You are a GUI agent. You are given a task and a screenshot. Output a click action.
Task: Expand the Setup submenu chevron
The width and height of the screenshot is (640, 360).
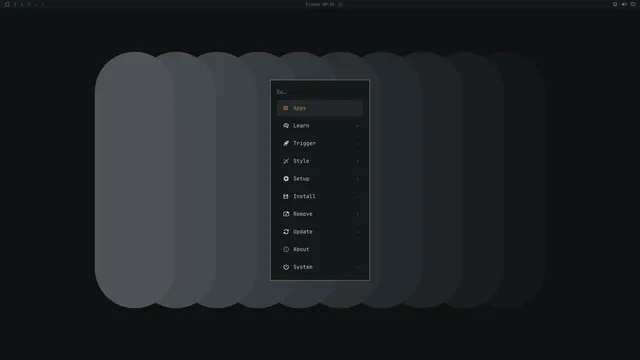pos(358,179)
